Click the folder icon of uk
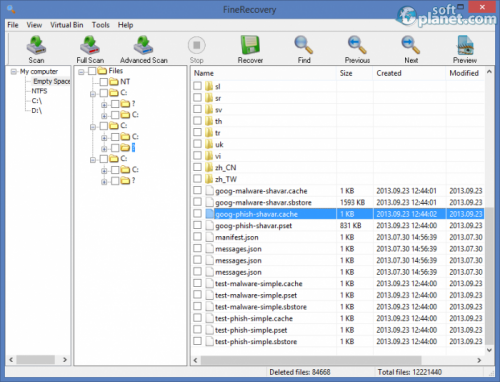The image size is (500, 382). click(x=209, y=144)
